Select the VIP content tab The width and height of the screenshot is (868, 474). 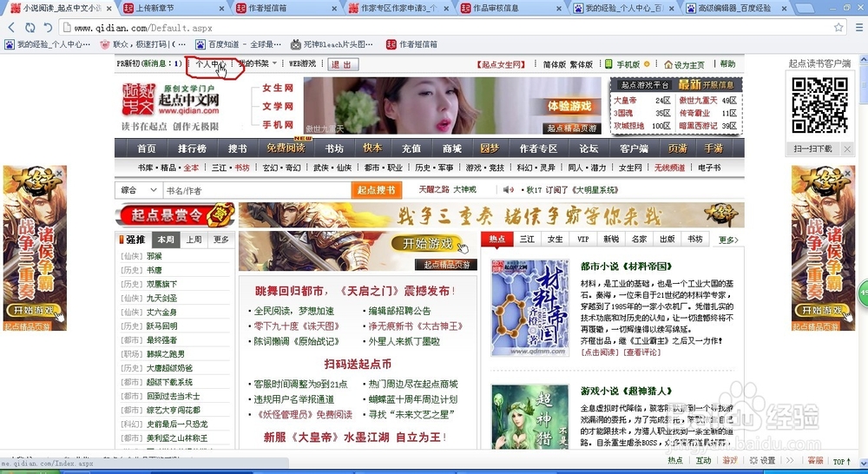[x=583, y=240]
